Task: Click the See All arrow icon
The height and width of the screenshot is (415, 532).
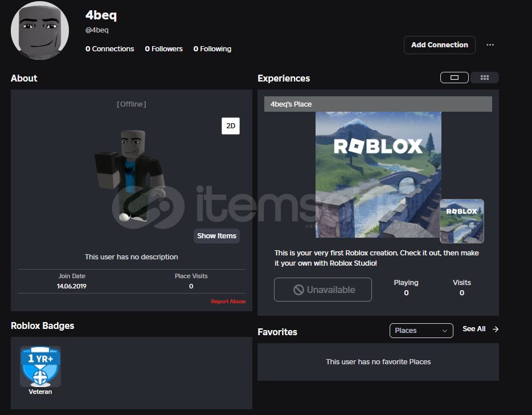Action: pyautogui.click(x=495, y=329)
